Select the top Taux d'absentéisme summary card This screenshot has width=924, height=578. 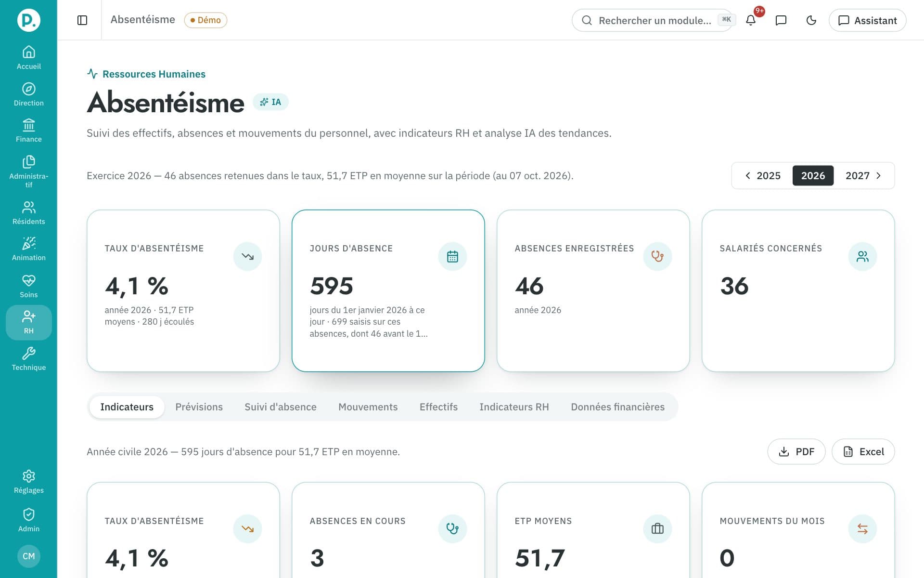pyautogui.click(x=183, y=290)
